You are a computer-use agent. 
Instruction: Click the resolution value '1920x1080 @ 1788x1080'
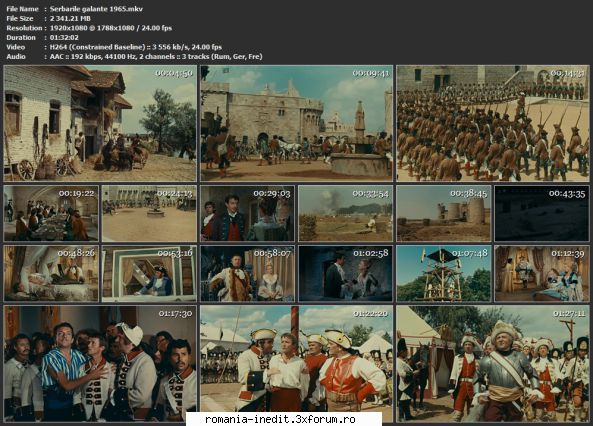point(92,28)
